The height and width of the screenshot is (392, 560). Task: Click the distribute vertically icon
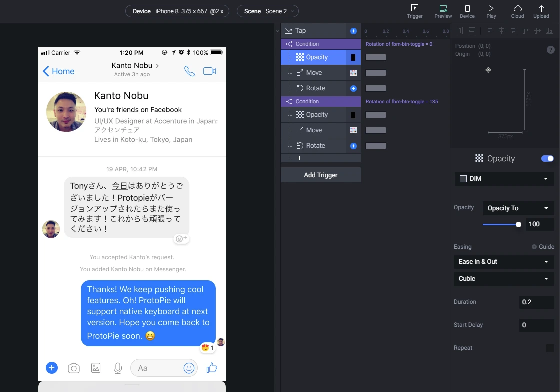[472, 31]
